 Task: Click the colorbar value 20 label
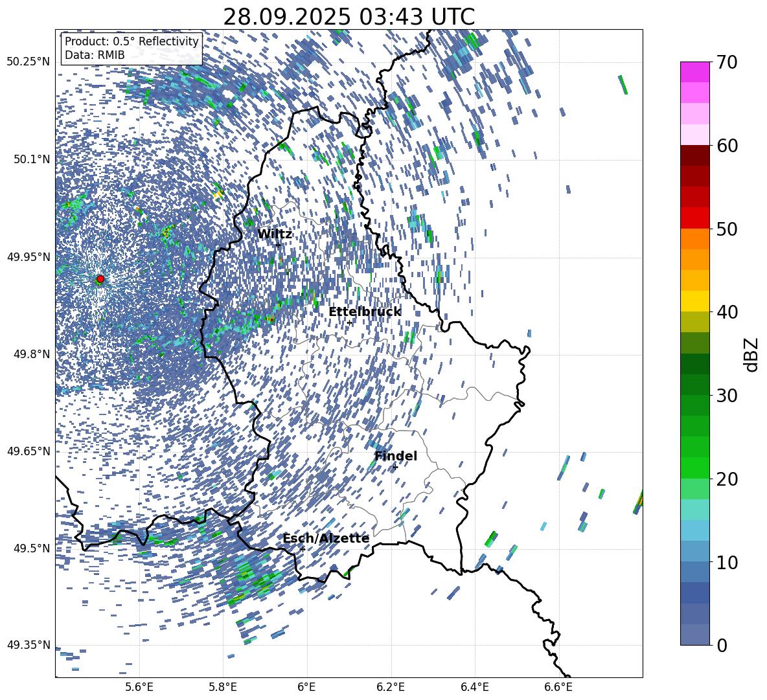point(727,479)
